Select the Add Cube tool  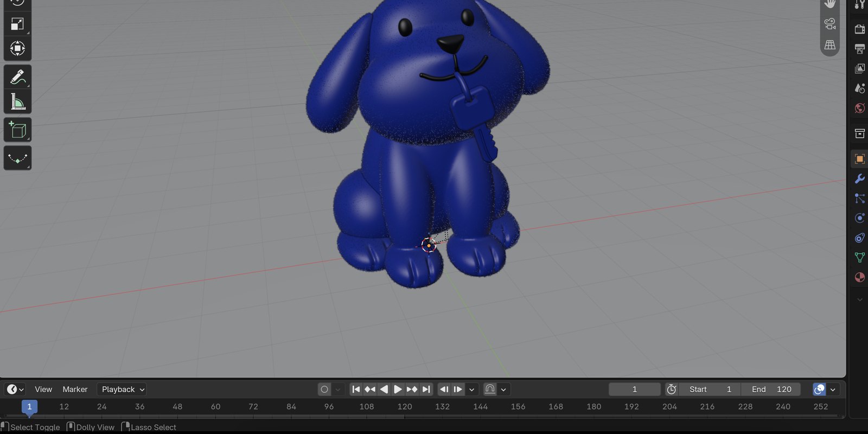point(17,130)
